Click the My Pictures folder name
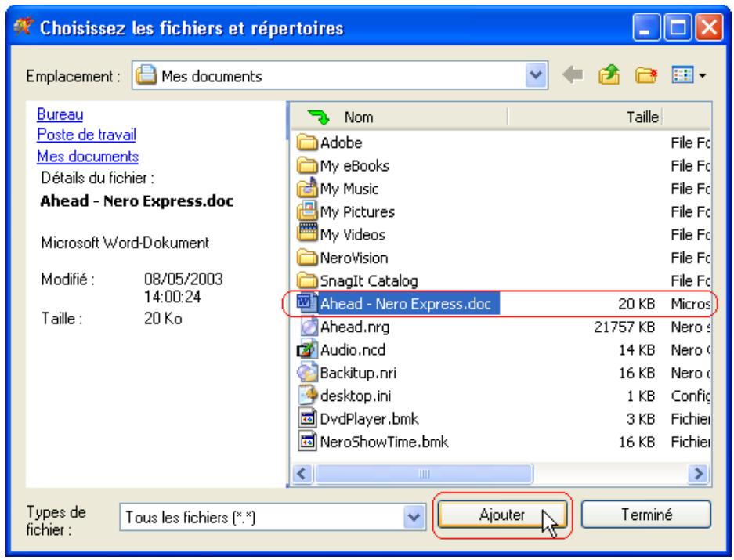 (x=357, y=211)
